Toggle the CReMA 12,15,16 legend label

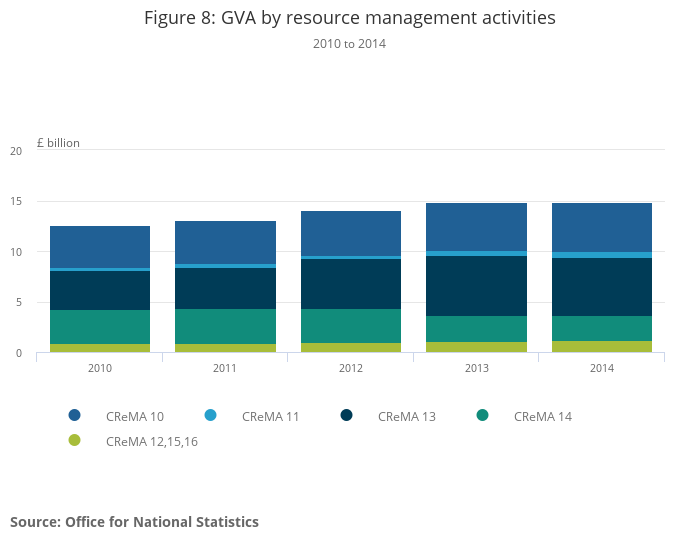coord(151,441)
